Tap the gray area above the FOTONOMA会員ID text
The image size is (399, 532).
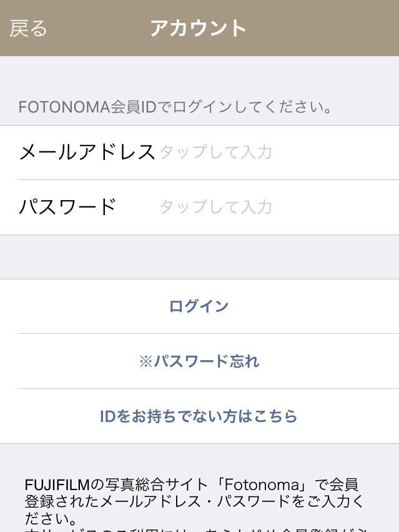pyautogui.click(x=199, y=74)
